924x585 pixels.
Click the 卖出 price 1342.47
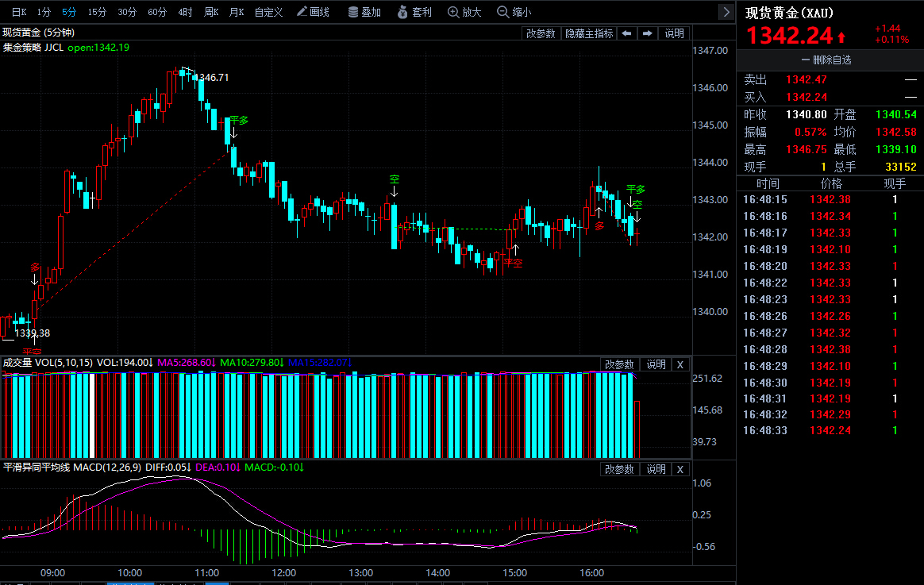[807, 79]
